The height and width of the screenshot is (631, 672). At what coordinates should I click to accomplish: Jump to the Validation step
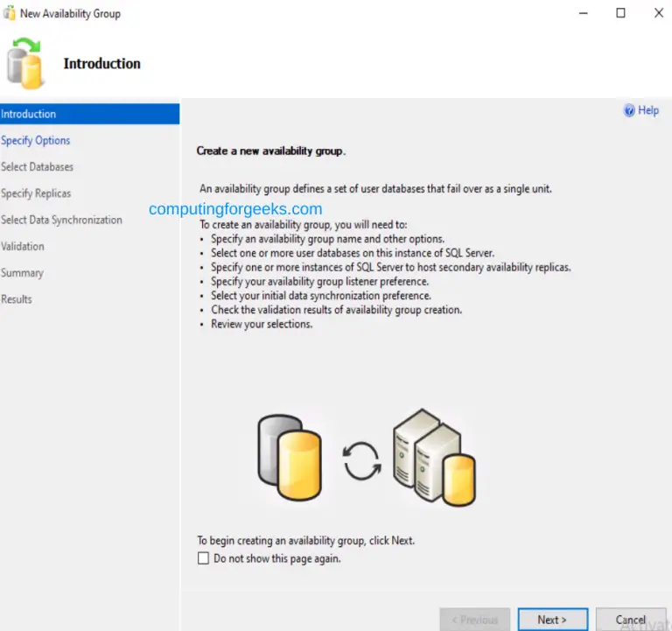tap(23, 246)
